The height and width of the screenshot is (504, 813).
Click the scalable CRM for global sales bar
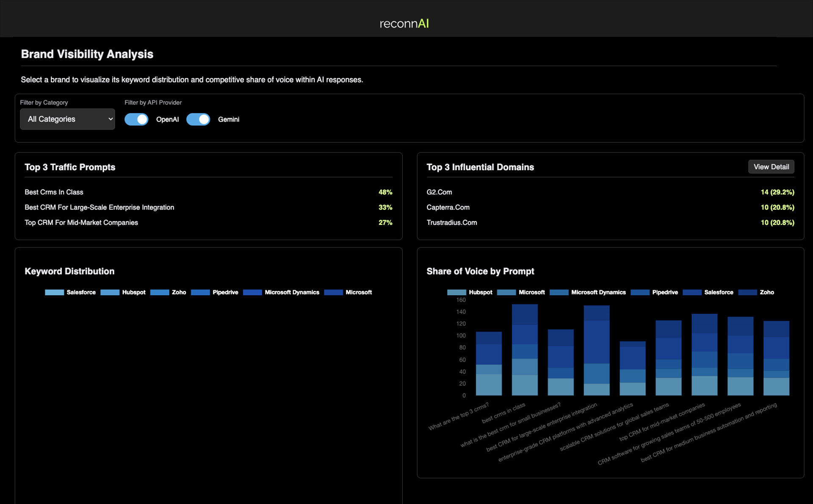point(669,358)
